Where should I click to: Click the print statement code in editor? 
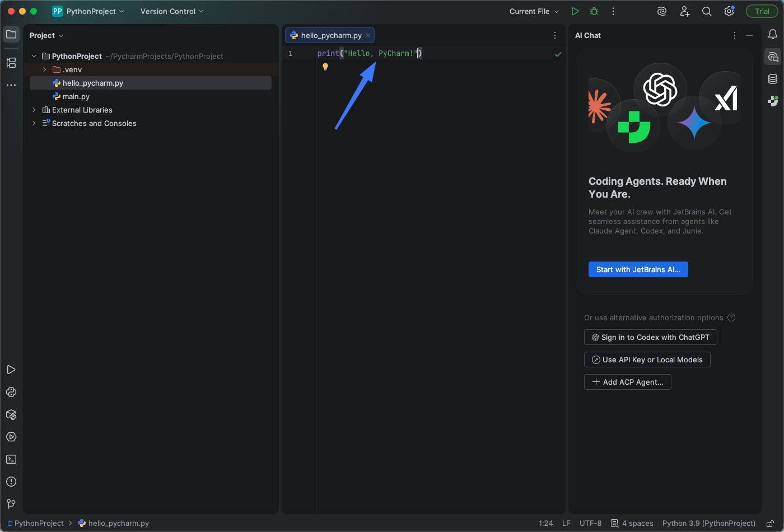pos(370,53)
